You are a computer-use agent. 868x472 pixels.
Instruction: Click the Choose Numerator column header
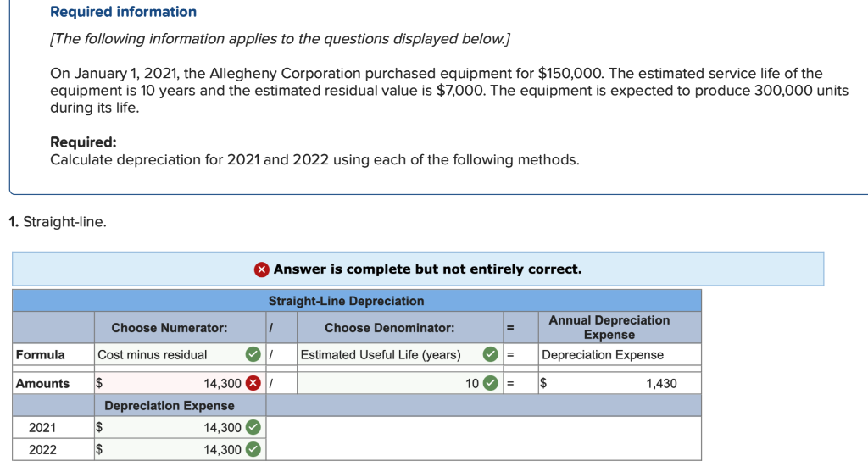(169, 327)
